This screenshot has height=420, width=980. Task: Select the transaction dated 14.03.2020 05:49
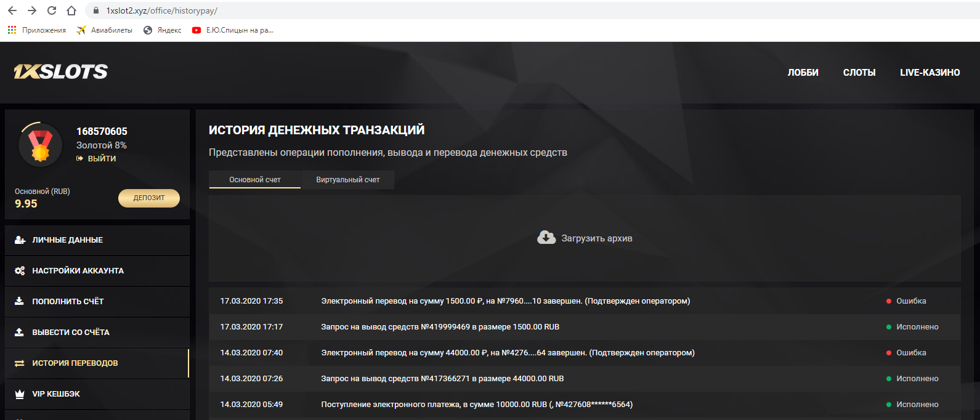585,405
